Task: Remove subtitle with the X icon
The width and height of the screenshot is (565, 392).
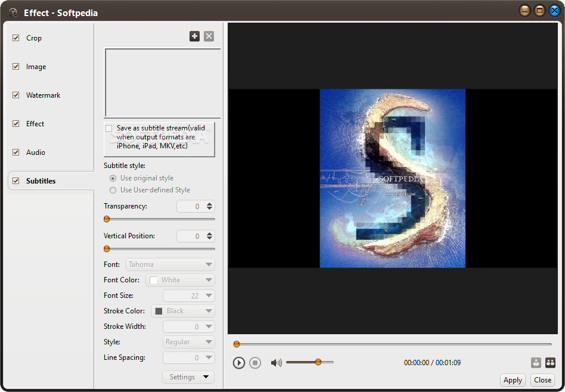Action: 209,36
